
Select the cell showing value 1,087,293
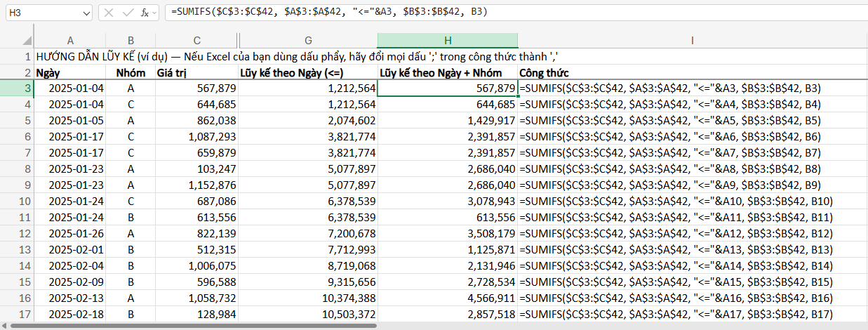pos(196,137)
